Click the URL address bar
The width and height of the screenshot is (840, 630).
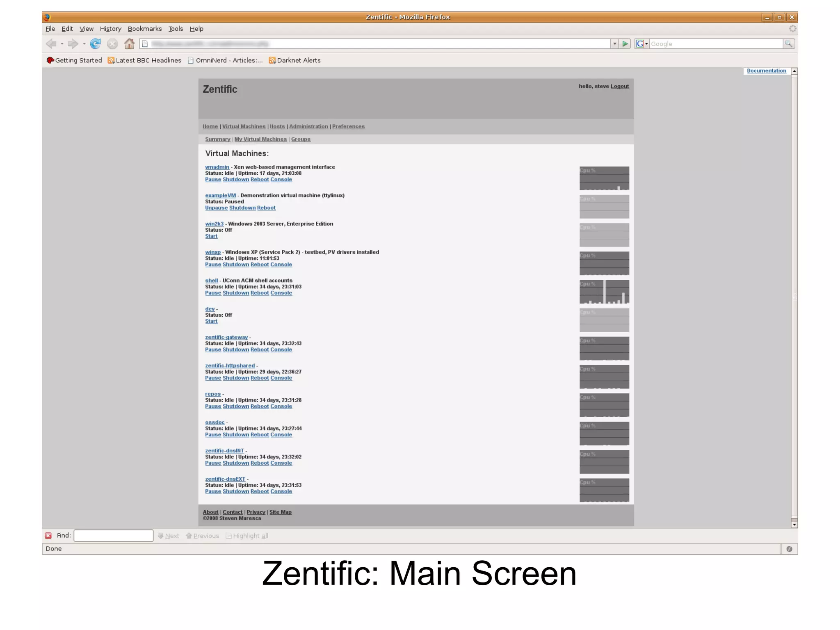point(375,43)
